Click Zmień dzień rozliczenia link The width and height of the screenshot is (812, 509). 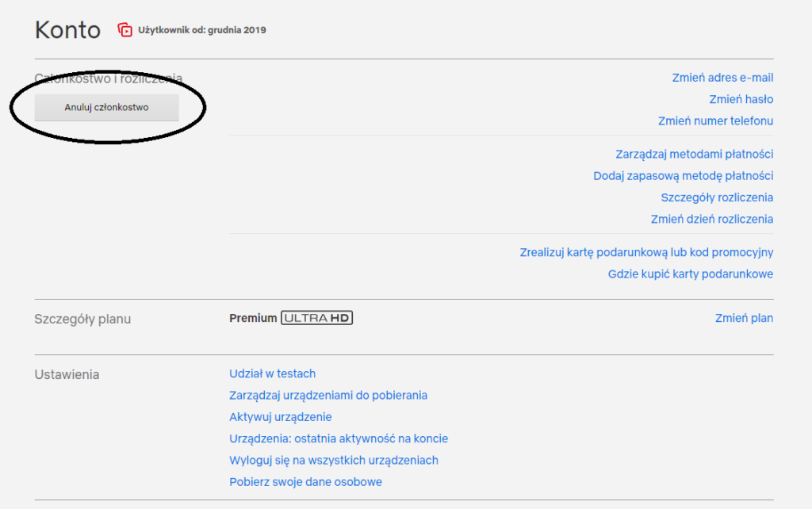point(711,219)
